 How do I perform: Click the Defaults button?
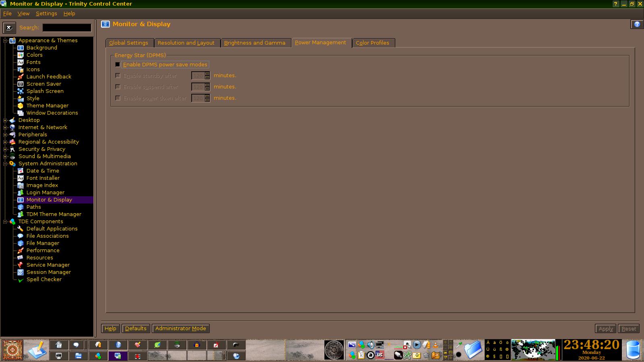pos(136,328)
